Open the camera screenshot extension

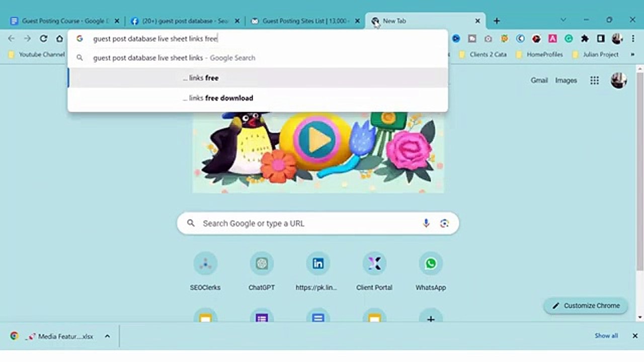pyautogui.click(x=488, y=38)
